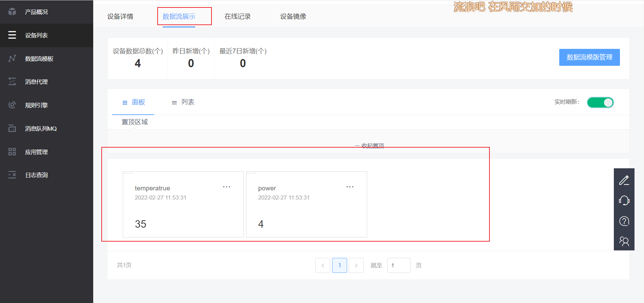644x303 pixels.
Task: Open 数据流模板 in sidebar
Action: pos(46,59)
